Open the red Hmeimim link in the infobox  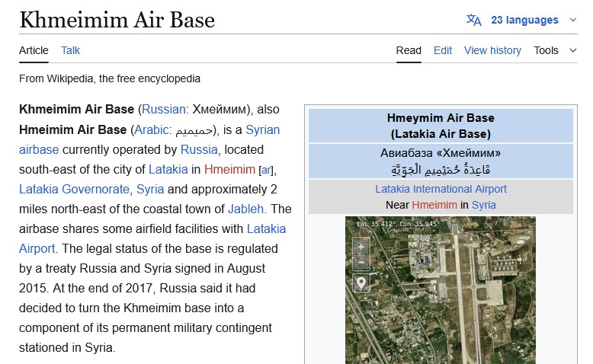(434, 205)
